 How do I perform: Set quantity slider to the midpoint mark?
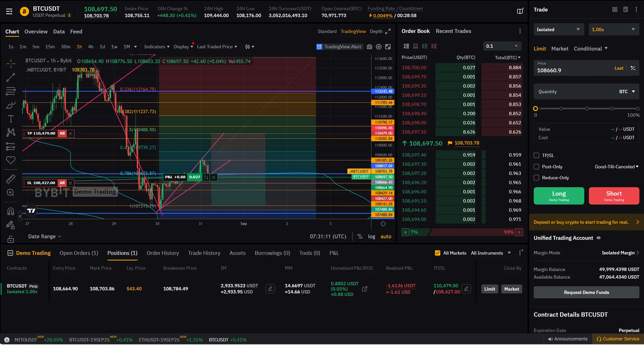point(587,109)
